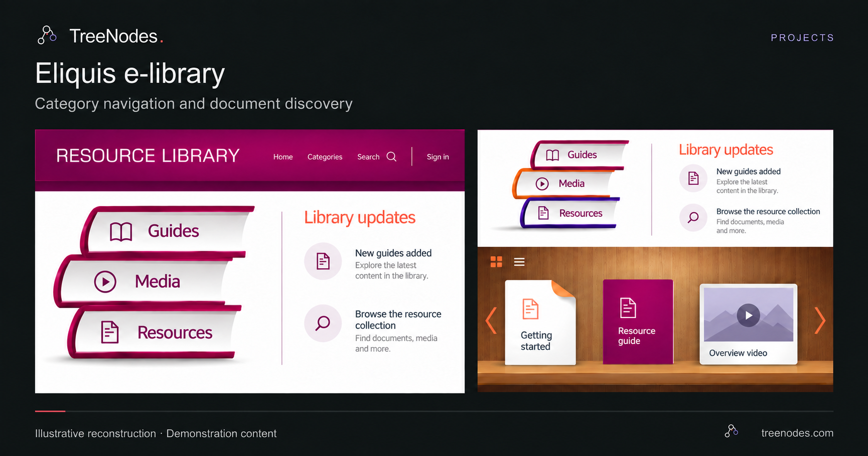Click the document icon beside large New guides added

pyautogui.click(x=323, y=261)
